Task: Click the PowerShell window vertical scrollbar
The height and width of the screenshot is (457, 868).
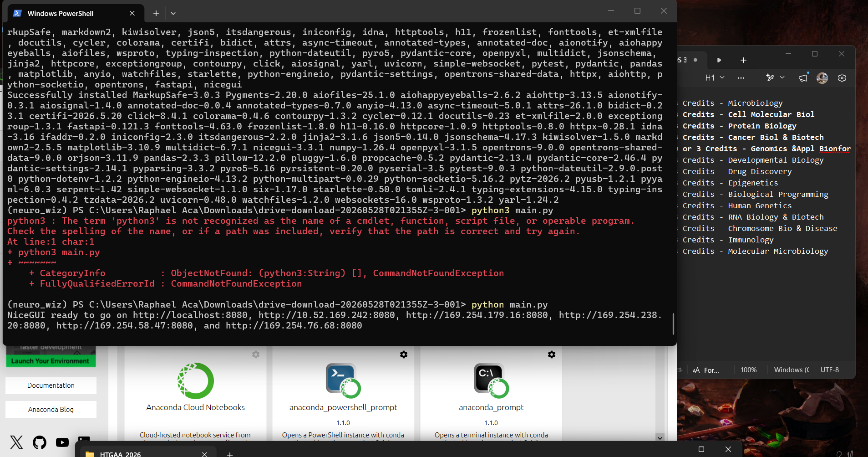Action: (x=673, y=323)
